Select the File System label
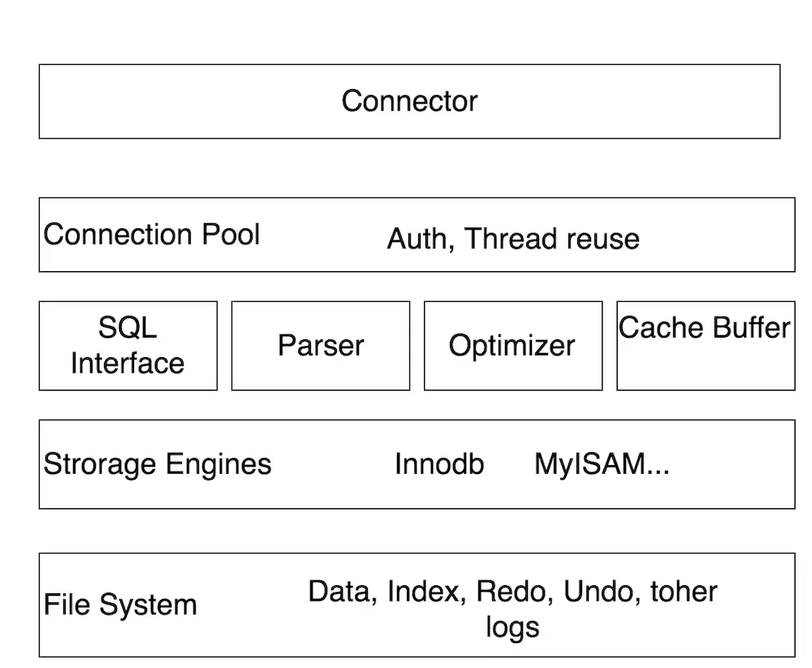 pyautogui.click(x=120, y=605)
